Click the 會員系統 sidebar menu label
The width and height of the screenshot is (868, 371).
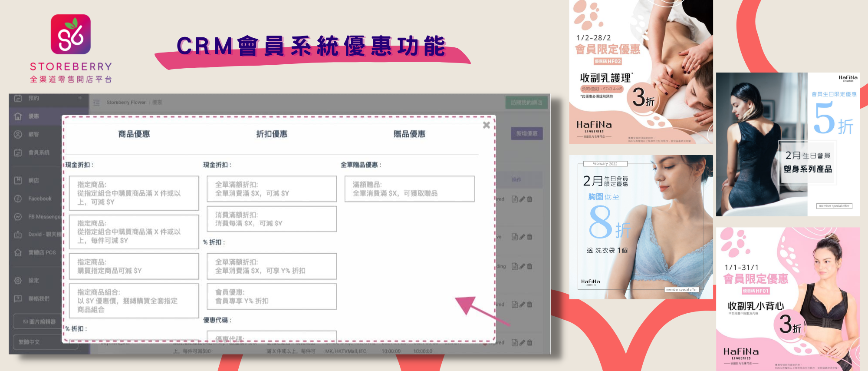pyautogui.click(x=39, y=152)
